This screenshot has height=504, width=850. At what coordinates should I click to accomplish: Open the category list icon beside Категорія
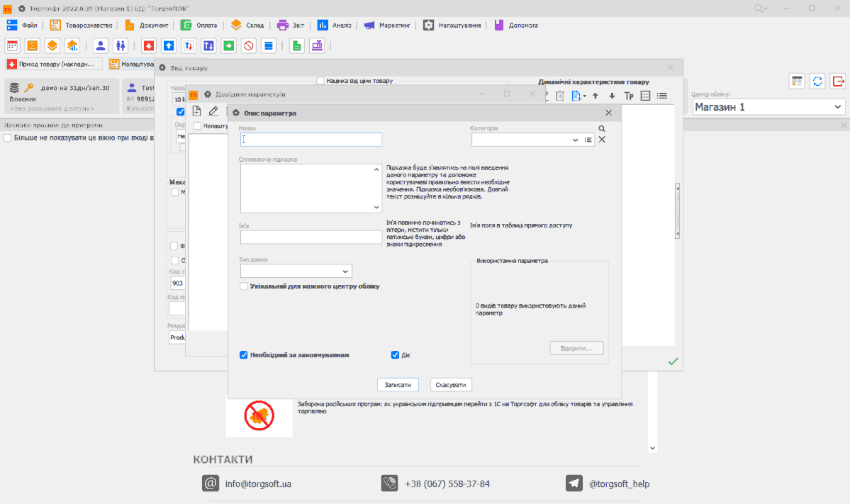[588, 140]
